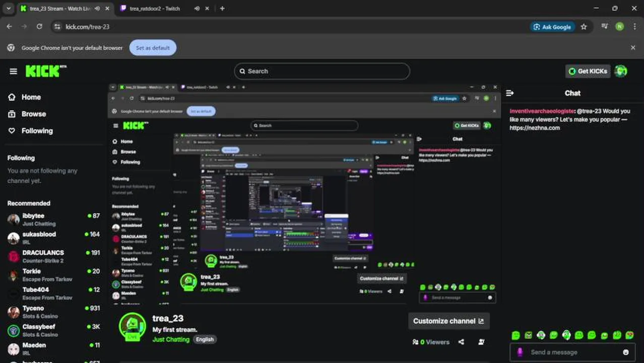Viewport: 644px width, 363px height.
Task: Click the green KICK logo
Action: pyautogui.click(x=45, y=71)
